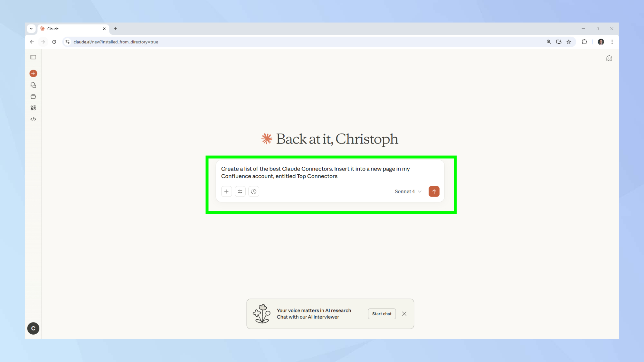
Task: Bookmark this page with star icon
Action: tap(569, 42)
